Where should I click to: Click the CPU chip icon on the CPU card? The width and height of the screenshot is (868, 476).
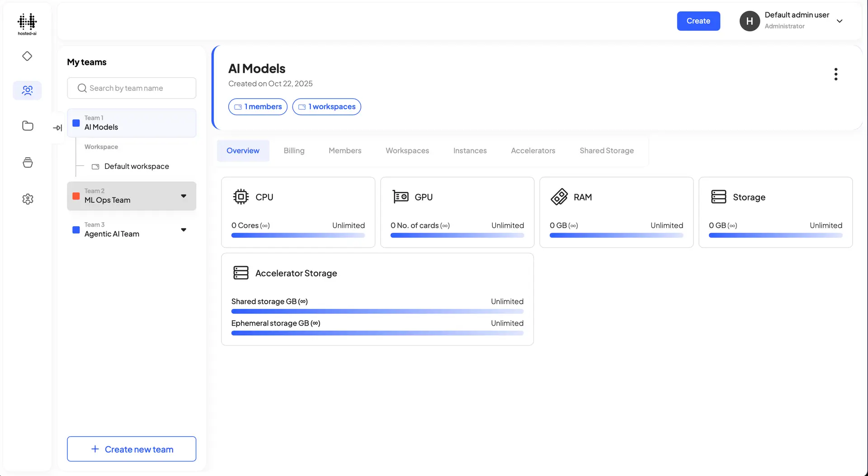coord(241,196)
